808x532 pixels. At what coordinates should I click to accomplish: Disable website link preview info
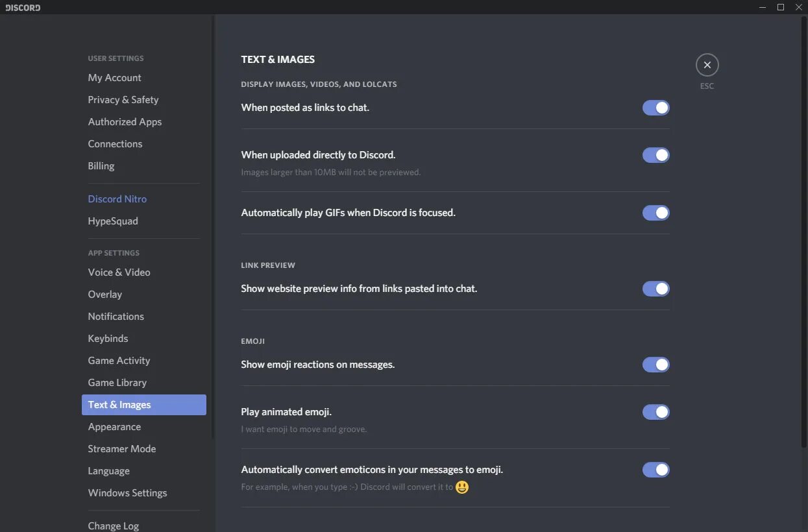coord(655,289)
